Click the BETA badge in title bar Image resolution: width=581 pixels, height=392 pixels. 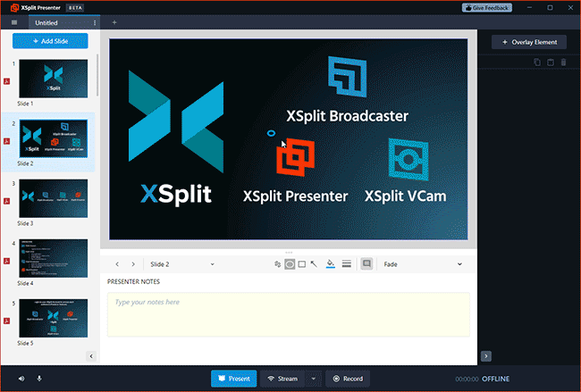point(75,8)
